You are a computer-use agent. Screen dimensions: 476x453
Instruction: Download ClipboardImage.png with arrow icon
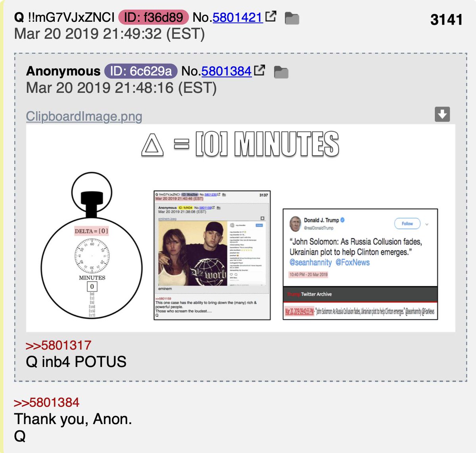[442, 114]
